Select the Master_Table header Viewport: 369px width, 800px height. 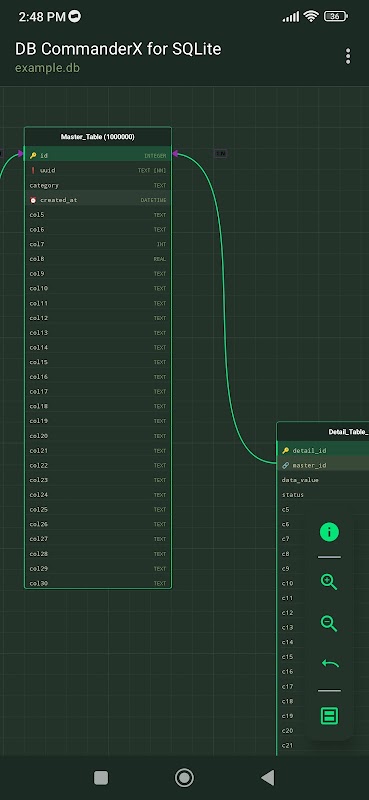[x=98, y=137]
